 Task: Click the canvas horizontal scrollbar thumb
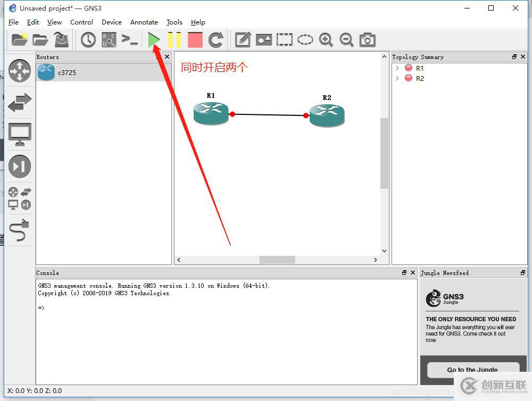tap(277, 260)
